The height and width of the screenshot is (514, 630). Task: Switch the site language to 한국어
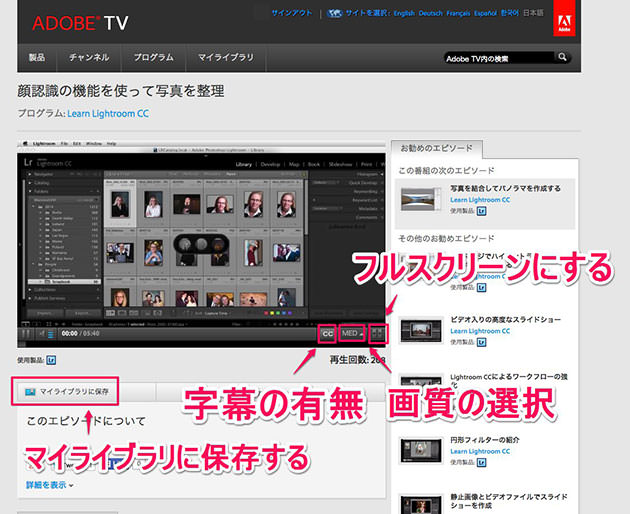509,13
